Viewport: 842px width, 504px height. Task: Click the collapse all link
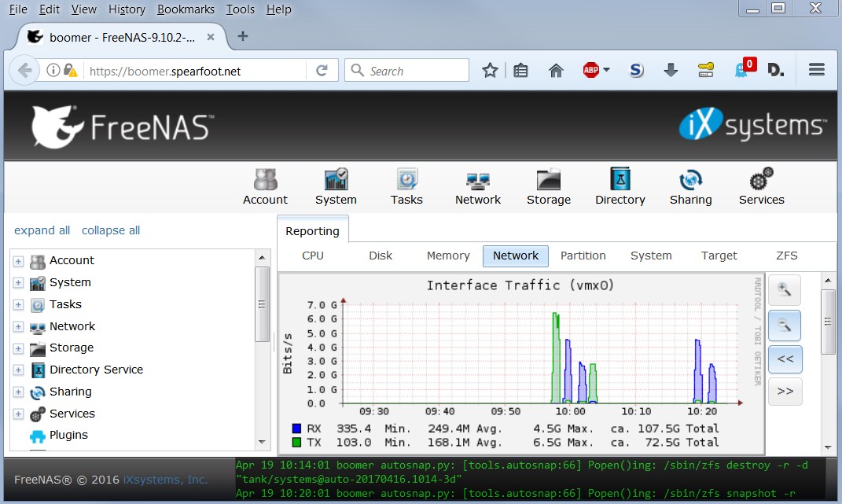click(x=111, y=230)
